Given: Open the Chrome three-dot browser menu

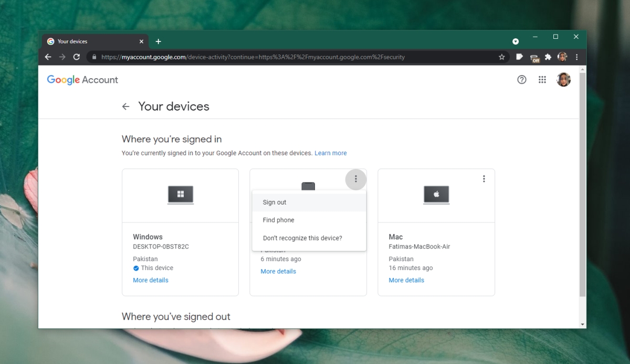Looking at the screenshot, I should coord(576,57).
